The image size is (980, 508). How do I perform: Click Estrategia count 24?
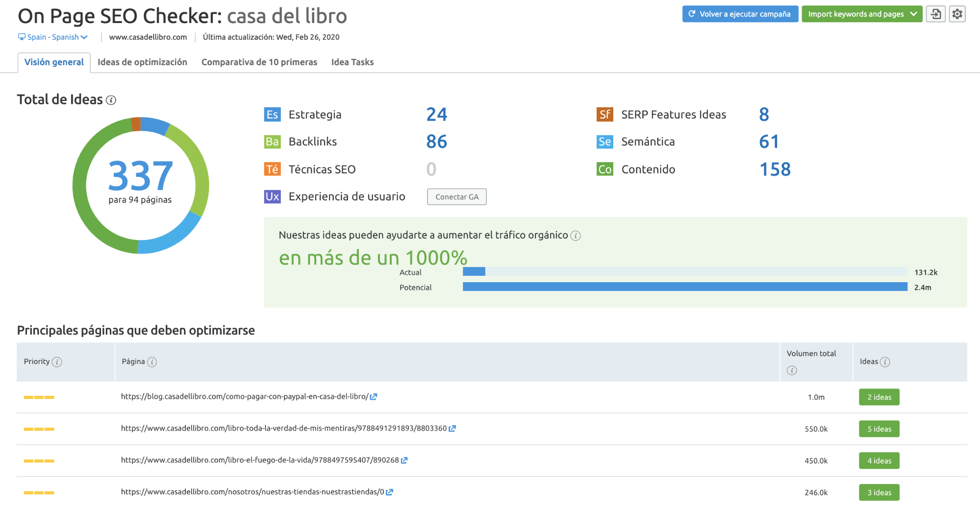(x=436, y=115)
